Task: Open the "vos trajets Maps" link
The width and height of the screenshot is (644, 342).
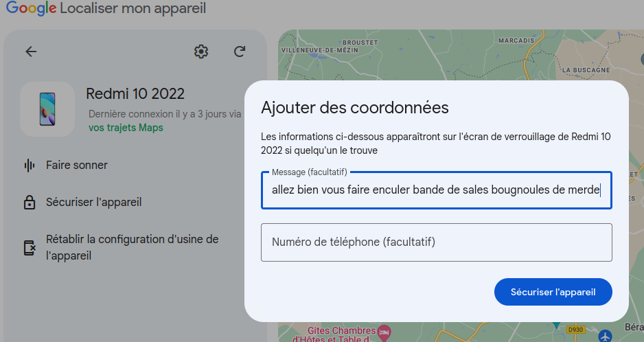Action: point(126,128)
